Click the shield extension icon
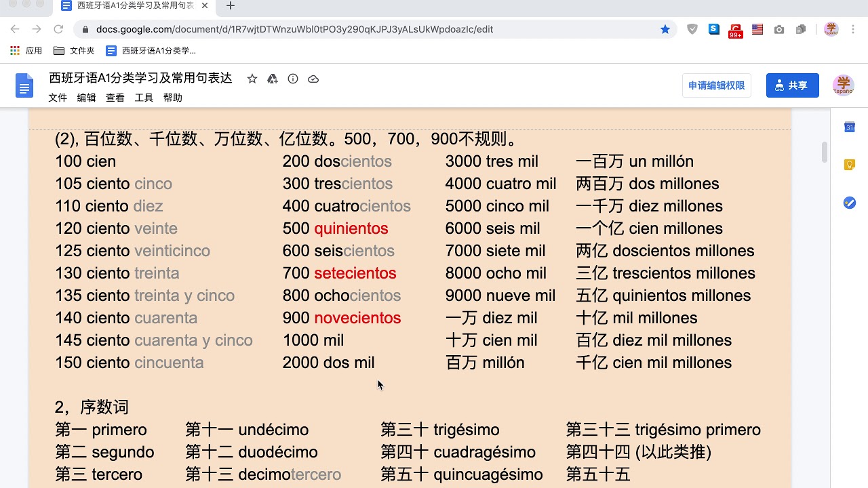The height and width of the screenshot is (488, 868). click(692, 29)
